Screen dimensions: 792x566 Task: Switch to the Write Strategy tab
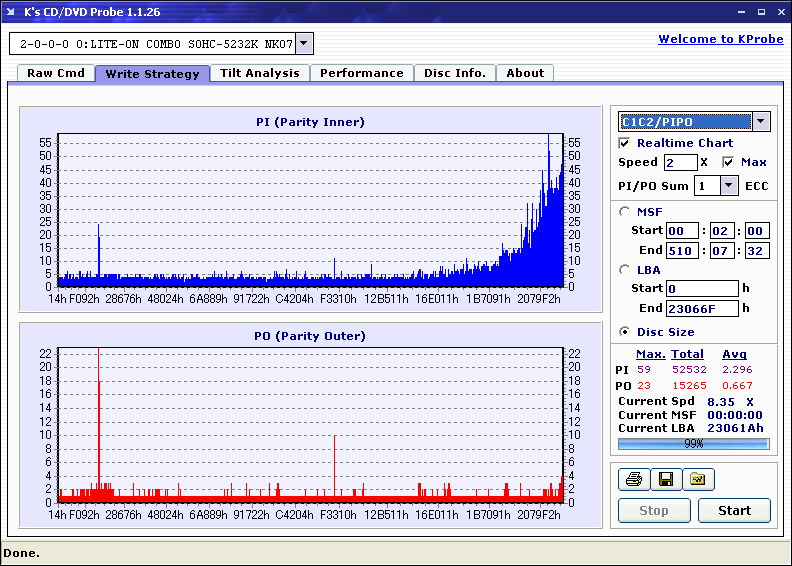(153, 74)
